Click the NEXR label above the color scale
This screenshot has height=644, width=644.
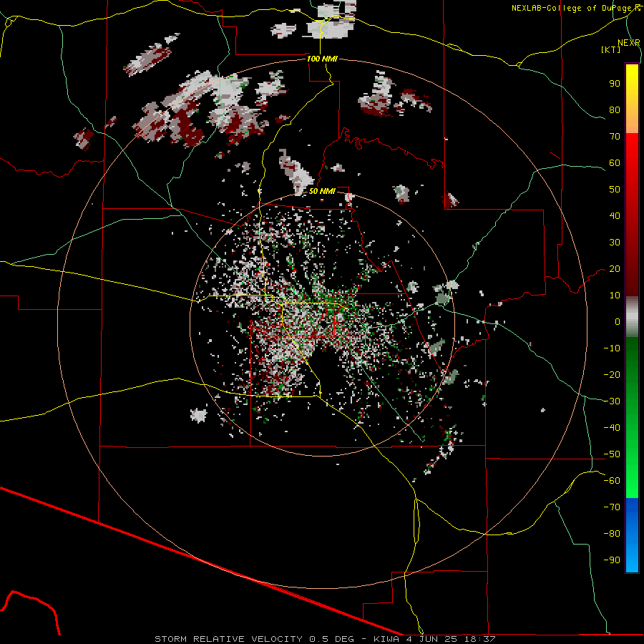click(x=629, y=43)
